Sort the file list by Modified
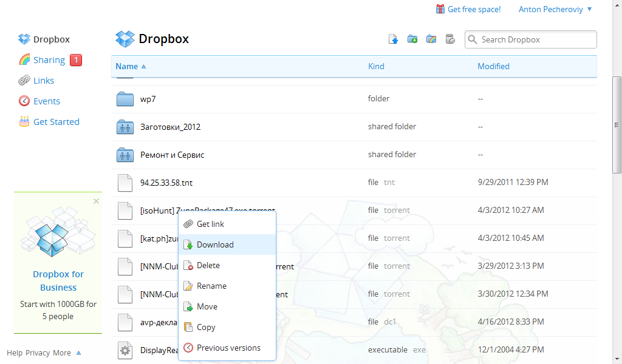 coord(493,67)
